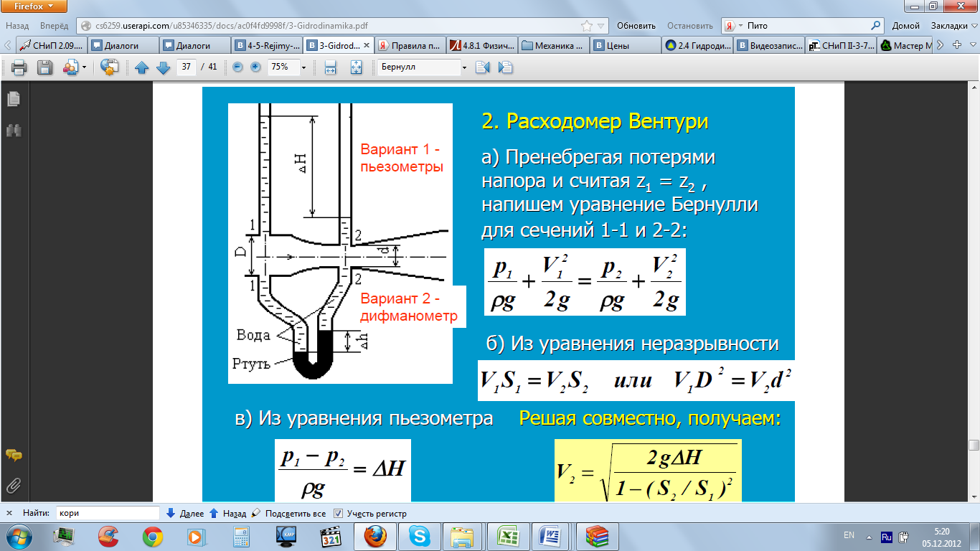Click the Найти field containing кори
The image size is (980, 551).
coord(108,514)
